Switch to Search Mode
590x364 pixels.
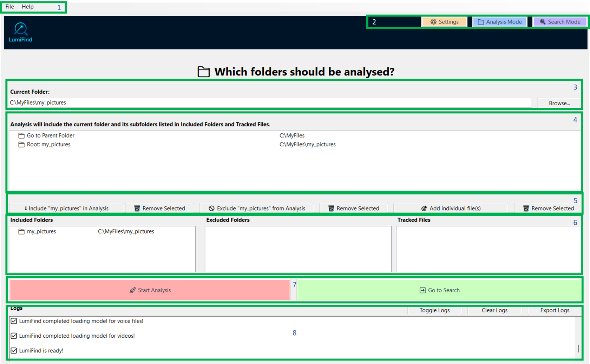pyautogui.click(x=560, y=22)
